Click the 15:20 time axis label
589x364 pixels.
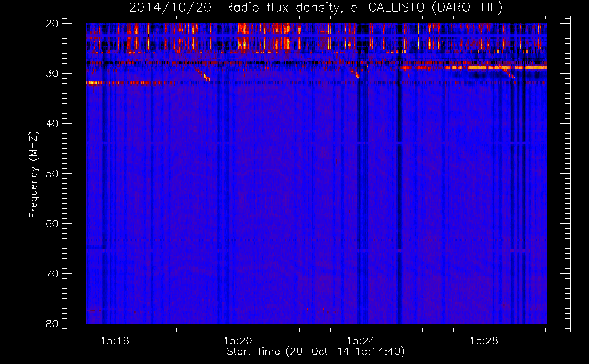(x=238, y=341)
